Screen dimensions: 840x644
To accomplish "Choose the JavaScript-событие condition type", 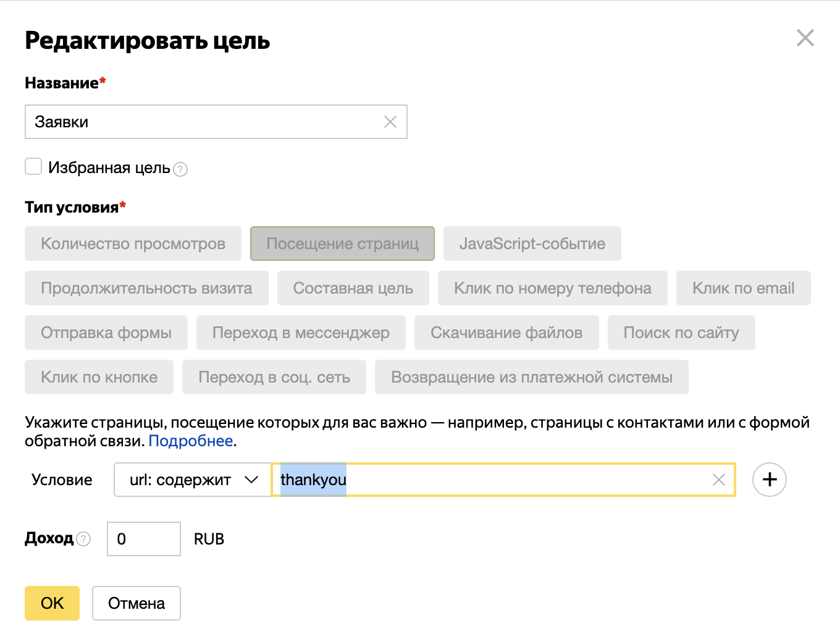I will tap(532, 244).
